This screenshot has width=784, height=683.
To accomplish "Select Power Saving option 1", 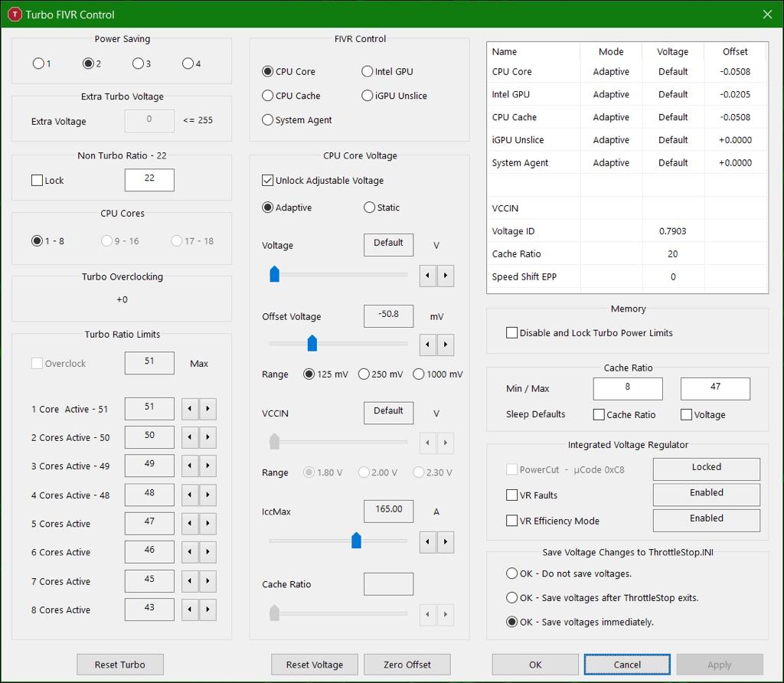I will 41,64.
